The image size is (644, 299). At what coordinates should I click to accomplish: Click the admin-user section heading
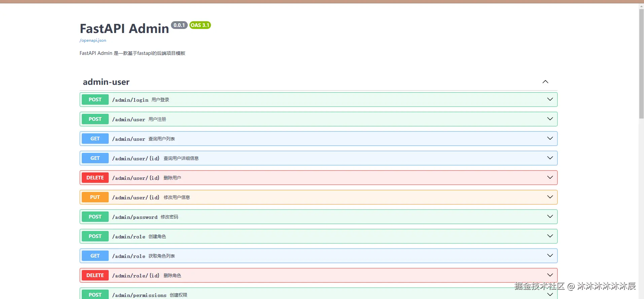click(x=106, y=82)
